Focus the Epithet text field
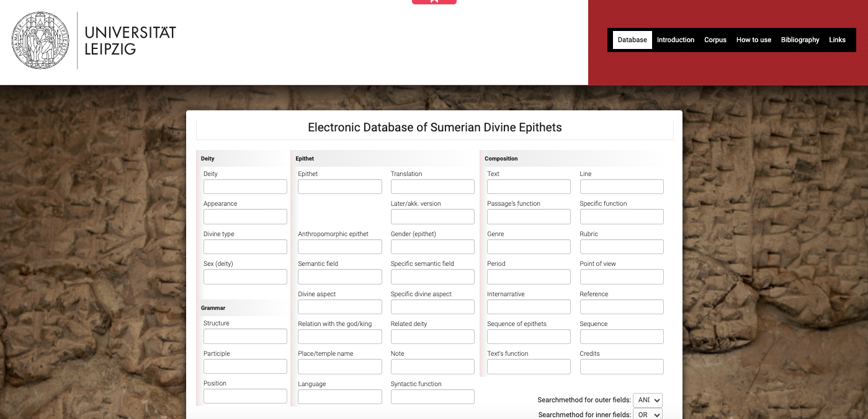Image resolution: width=868 pixels, height=419 pixels. point(339,187)
